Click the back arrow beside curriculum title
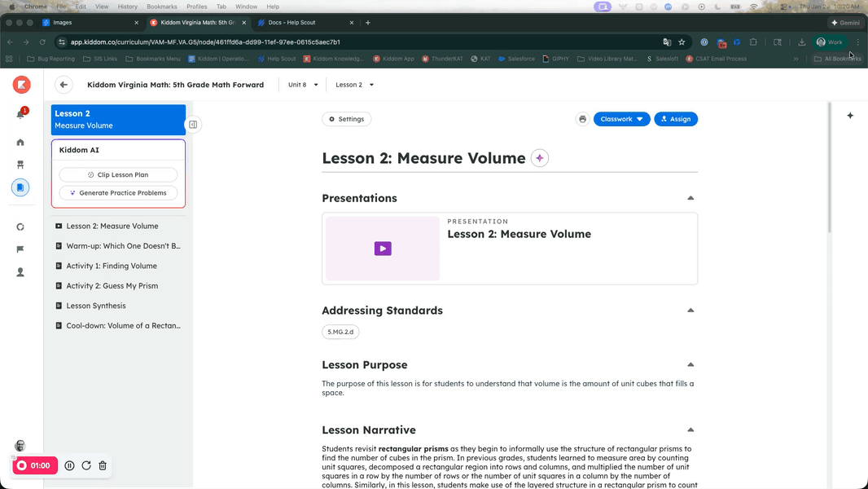The image size is (868, 489). (64, 85)
